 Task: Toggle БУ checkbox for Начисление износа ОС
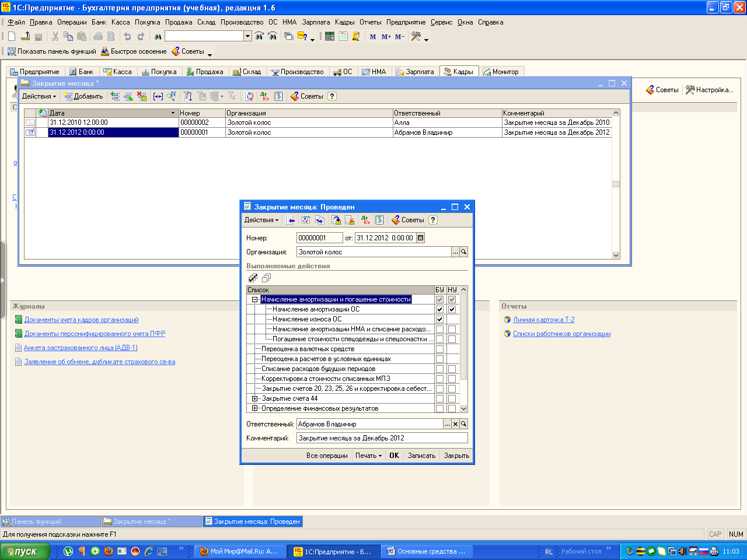439,319
